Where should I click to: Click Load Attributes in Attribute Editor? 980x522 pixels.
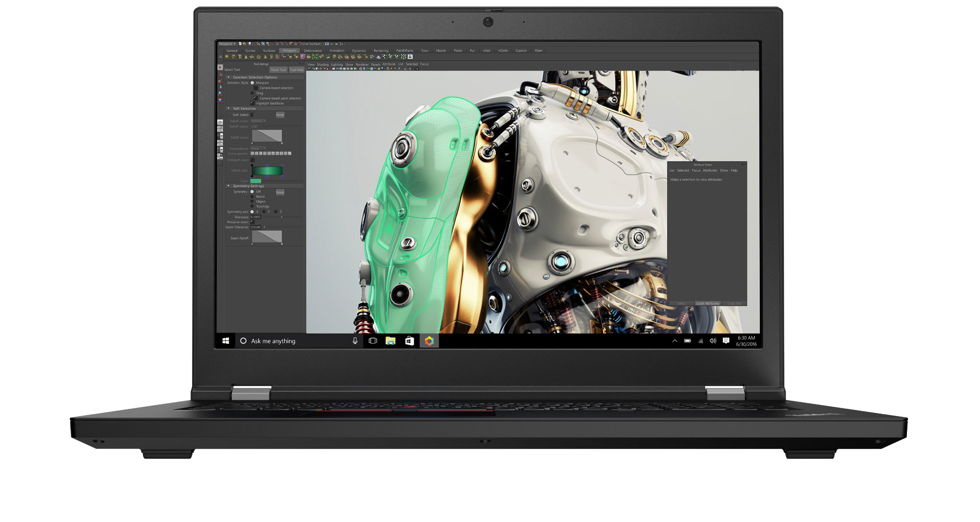708,303
